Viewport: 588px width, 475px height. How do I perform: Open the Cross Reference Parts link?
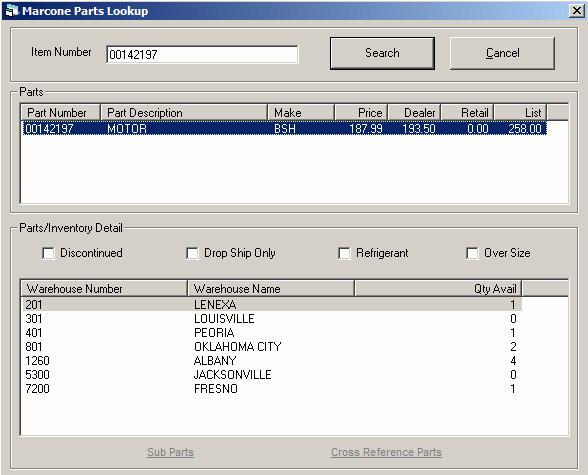click(x=386, y=452)
